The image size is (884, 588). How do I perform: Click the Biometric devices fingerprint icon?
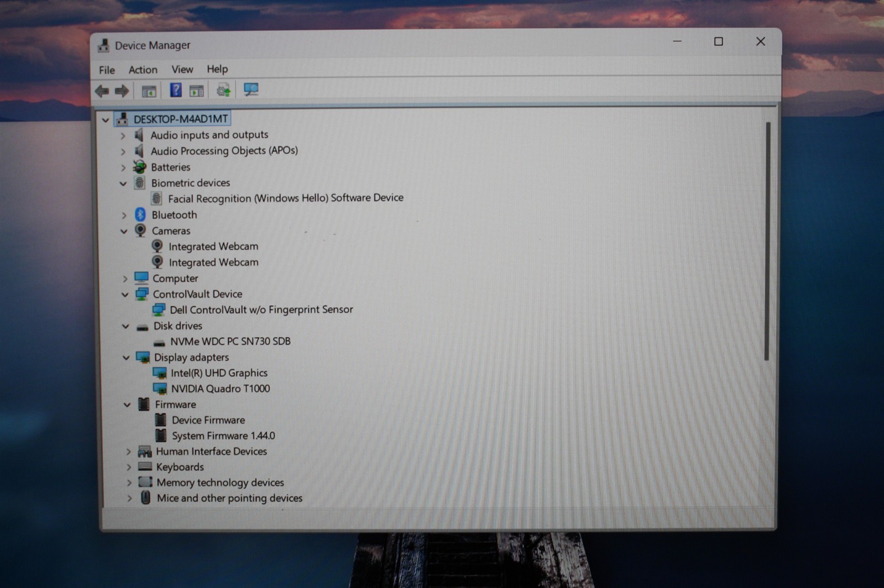pyautogui.click(x=140, y=182)
